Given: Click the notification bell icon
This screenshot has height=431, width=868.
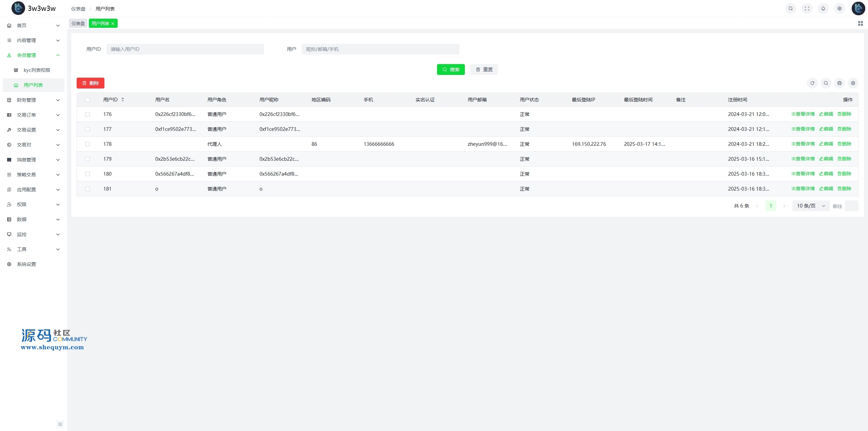Looking at the screenshot, I should click(823, 8).
